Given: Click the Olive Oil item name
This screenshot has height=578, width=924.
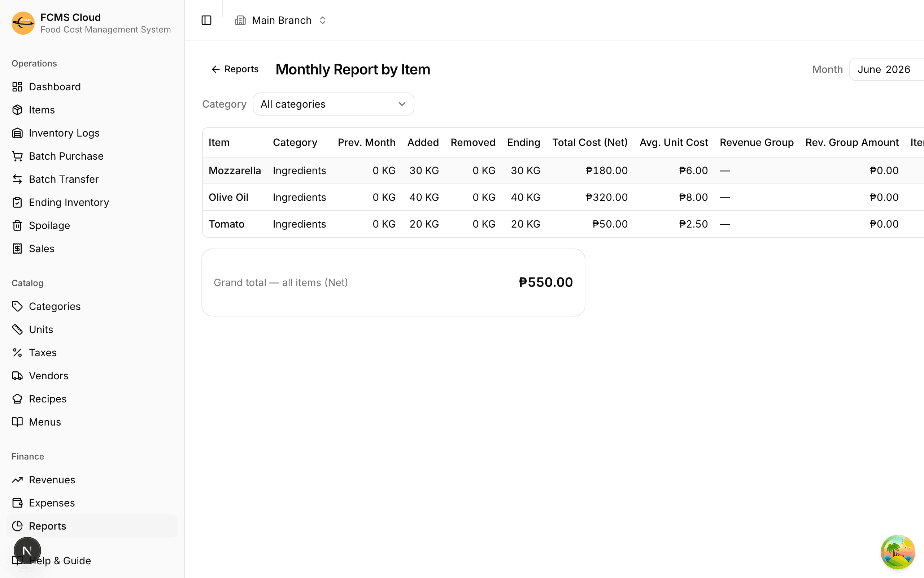Looking at the screenshot, I should [x=228, y=197].
